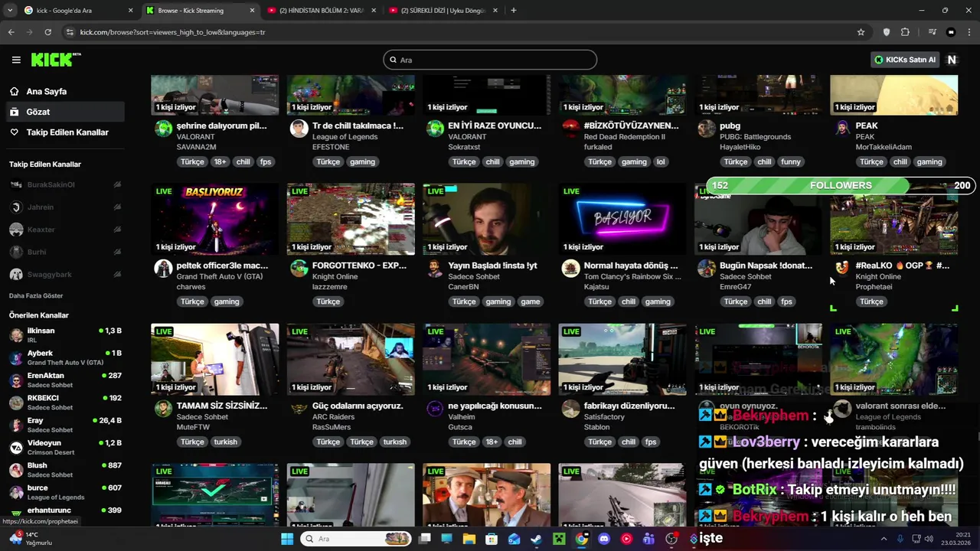
Task: Open ilkinsan avatar in Önerilen Kanallar
Action: (x=16, y=335)
